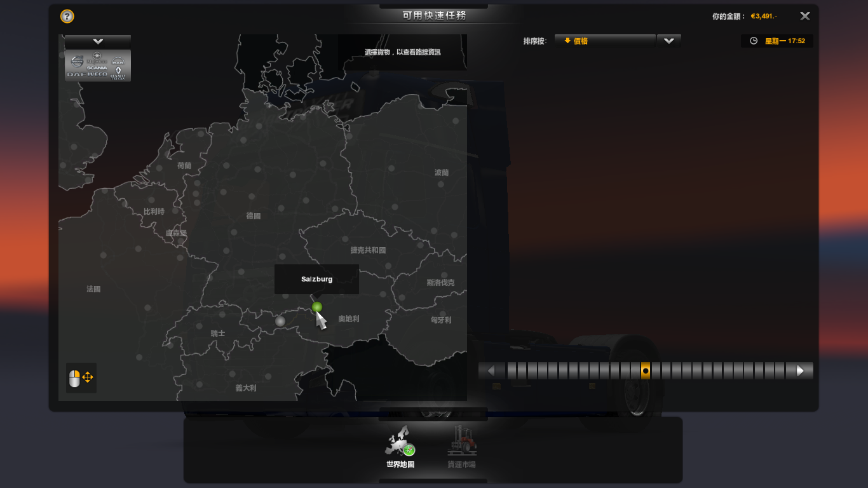Select the first page segment beside left arrow

pyautogui.click(x=512, y=370)
